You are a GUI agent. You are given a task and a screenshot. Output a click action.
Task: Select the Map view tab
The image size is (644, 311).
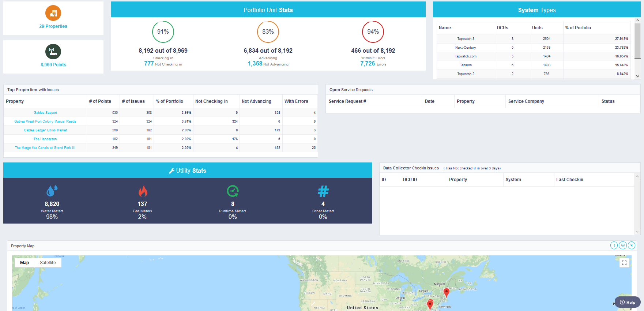[25, 263]
